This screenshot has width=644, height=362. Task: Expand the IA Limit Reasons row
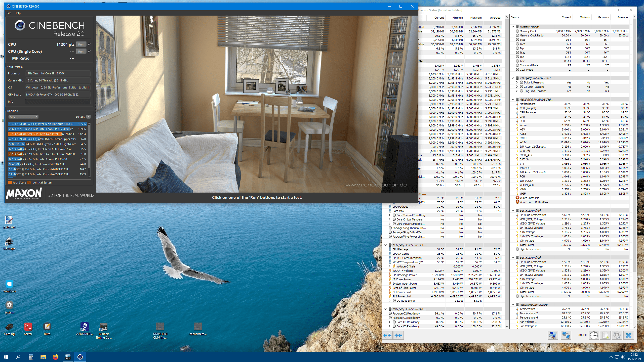pyautogui.click(x=517, y=82)
